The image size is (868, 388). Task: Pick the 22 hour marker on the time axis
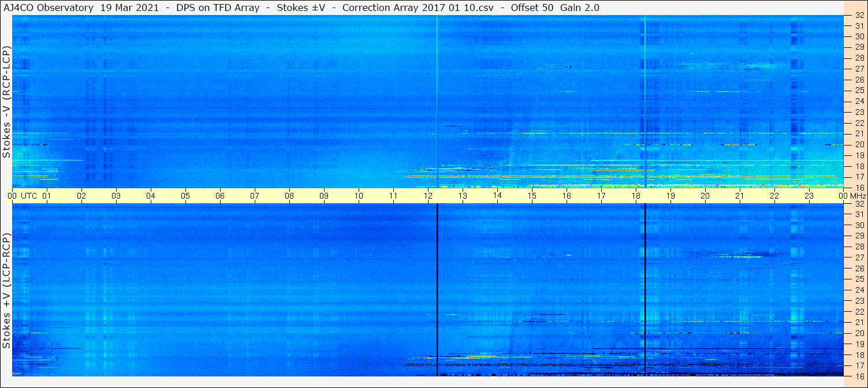pyautogui.click(x=774, y=196)
